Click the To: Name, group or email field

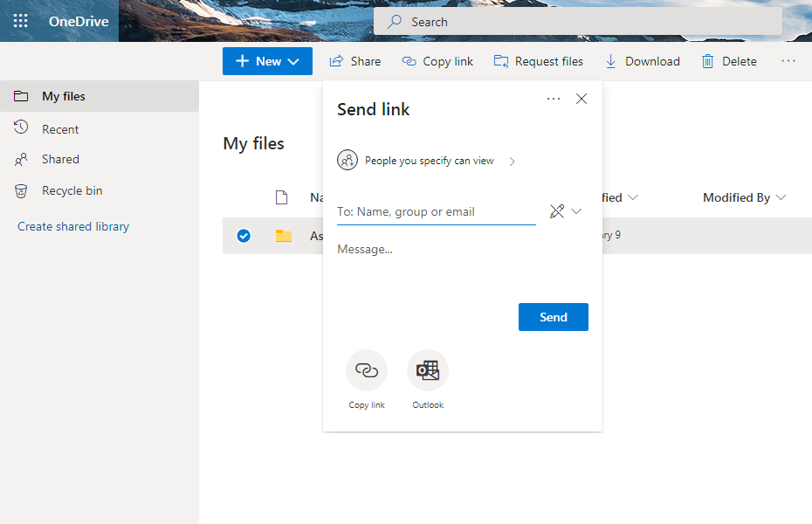436,211
